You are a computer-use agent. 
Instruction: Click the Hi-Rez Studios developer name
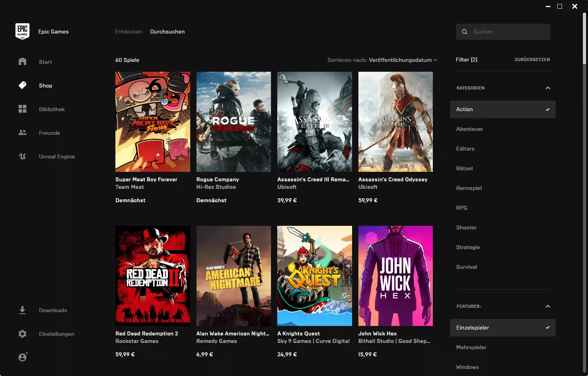(216, 187)
